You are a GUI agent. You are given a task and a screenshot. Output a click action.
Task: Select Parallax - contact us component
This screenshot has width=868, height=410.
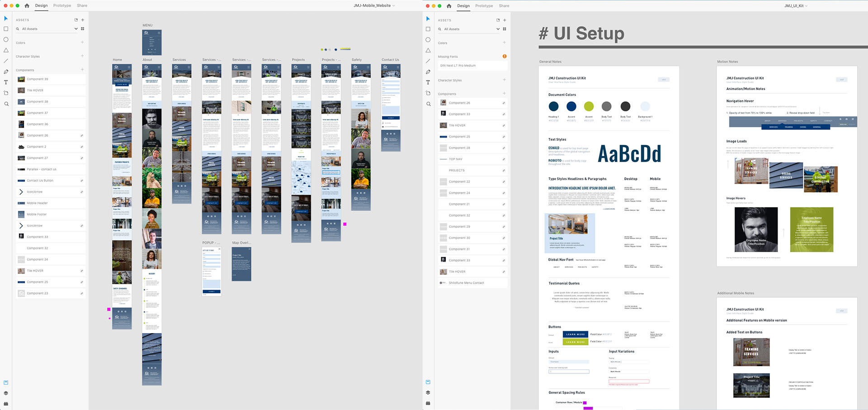point(51,169)
